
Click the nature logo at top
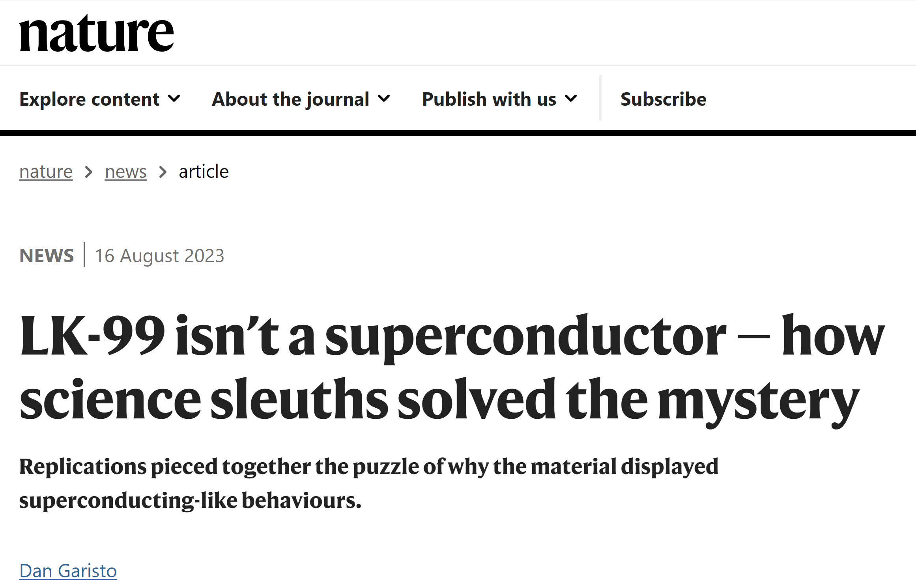pos(97,33)
